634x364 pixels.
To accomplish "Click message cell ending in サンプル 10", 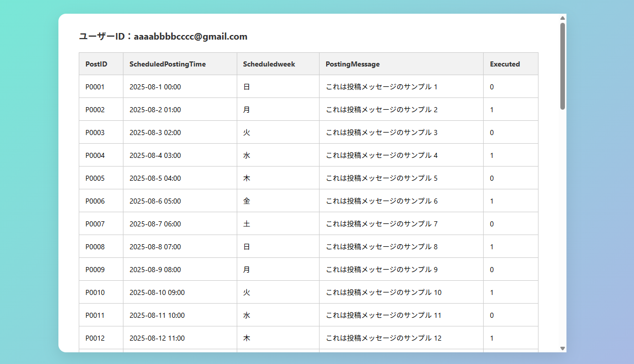I will click(x=401, y=292).
